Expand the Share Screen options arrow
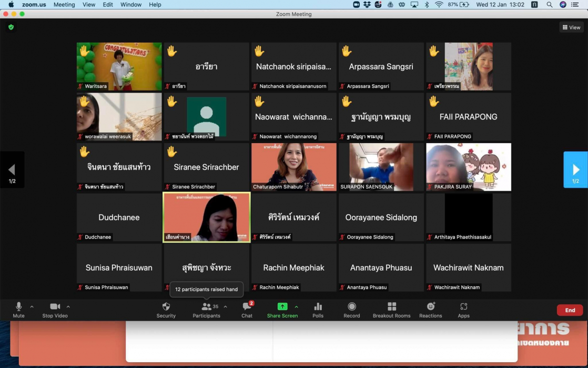 pyautogui.click(x=296, y=306)
